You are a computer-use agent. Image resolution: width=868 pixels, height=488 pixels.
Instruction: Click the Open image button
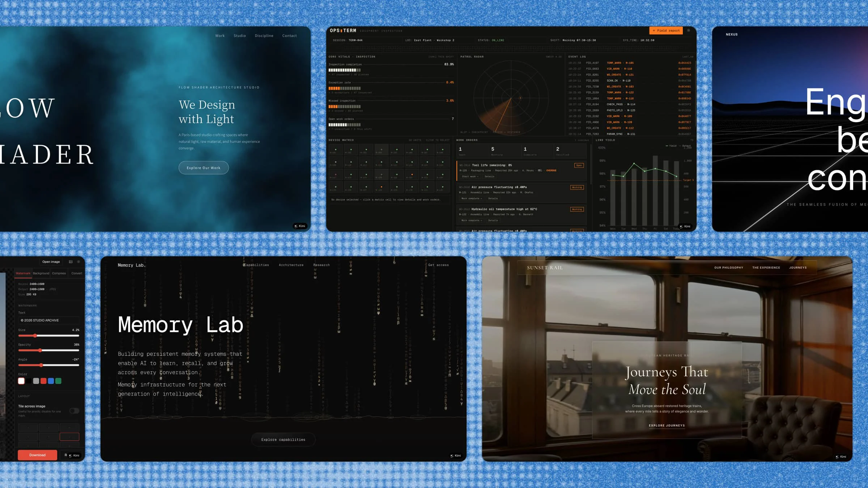pos(51,262)
